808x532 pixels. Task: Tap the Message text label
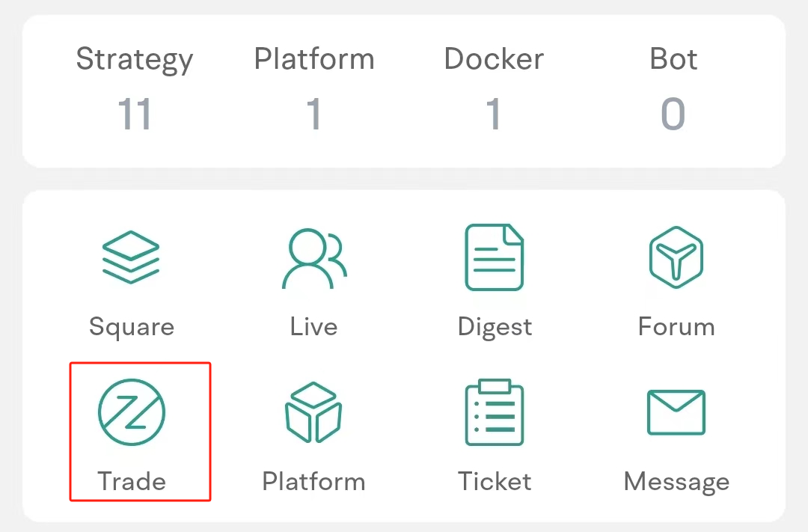676,482
